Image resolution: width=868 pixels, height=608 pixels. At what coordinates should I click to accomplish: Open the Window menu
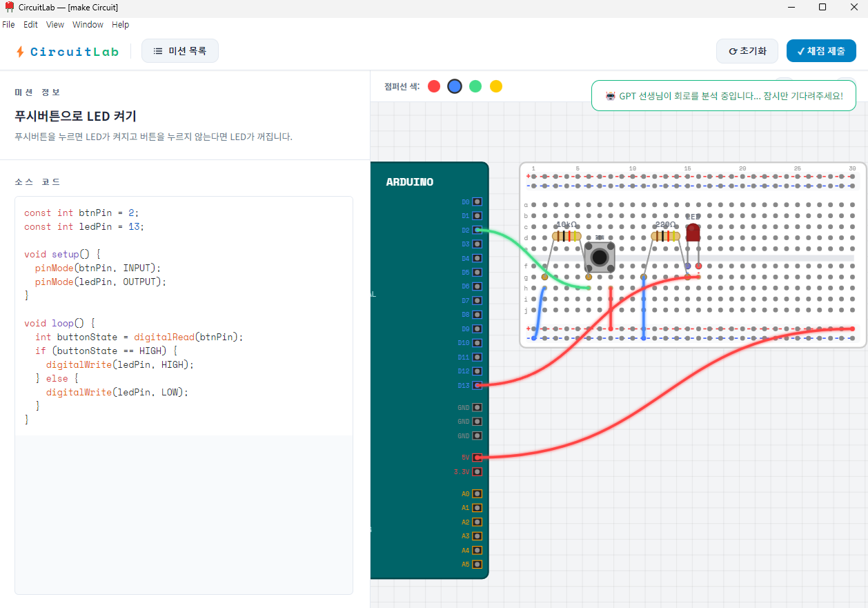pos(88,24)
